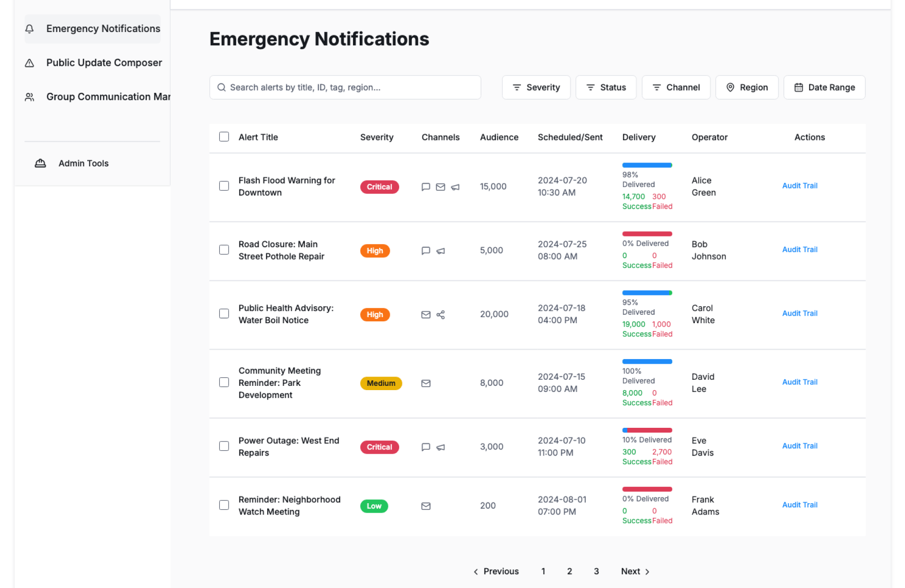Expand the Date Range picker
Image resolution: width=905 pixels, height=588 pixels.
coord(824,87)
